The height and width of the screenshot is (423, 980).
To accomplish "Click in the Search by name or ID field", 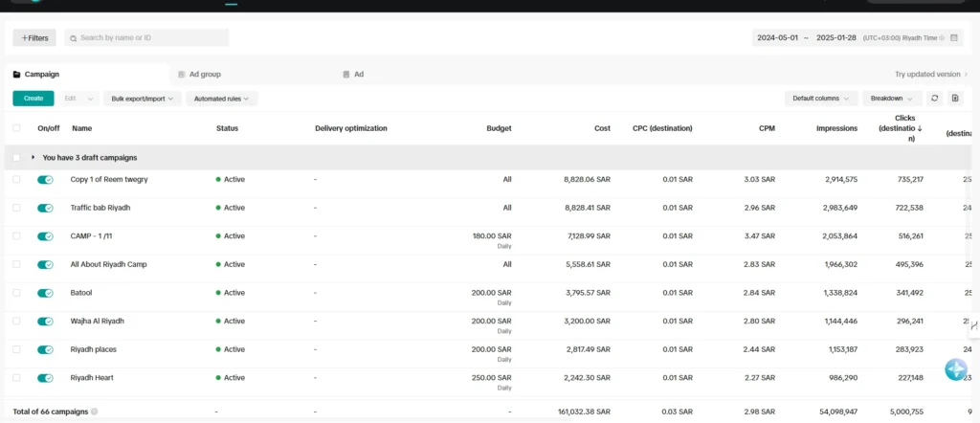I will click(x=146, y=37).
